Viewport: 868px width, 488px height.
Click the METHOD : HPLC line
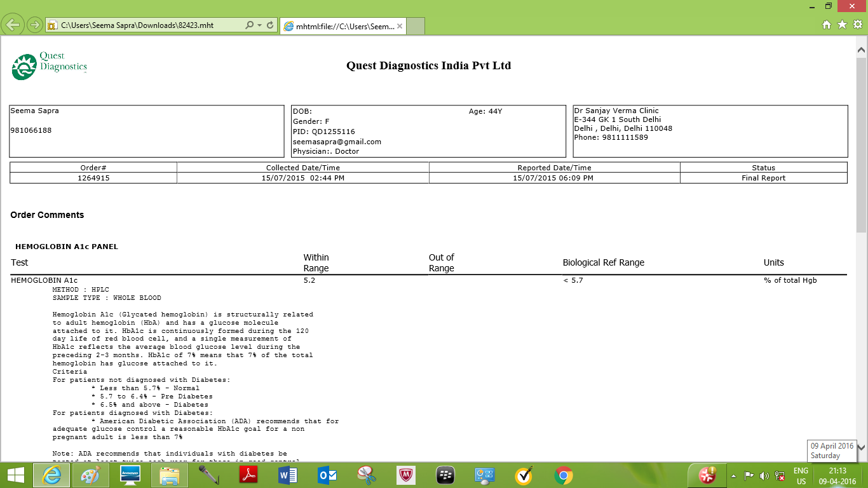click(x=81, y=290)
